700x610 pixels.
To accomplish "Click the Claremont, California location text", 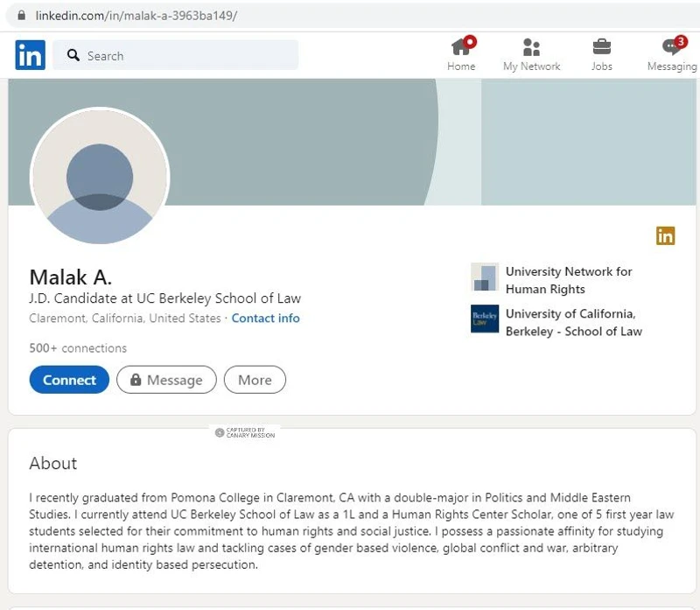I will (x=125, y=318).
